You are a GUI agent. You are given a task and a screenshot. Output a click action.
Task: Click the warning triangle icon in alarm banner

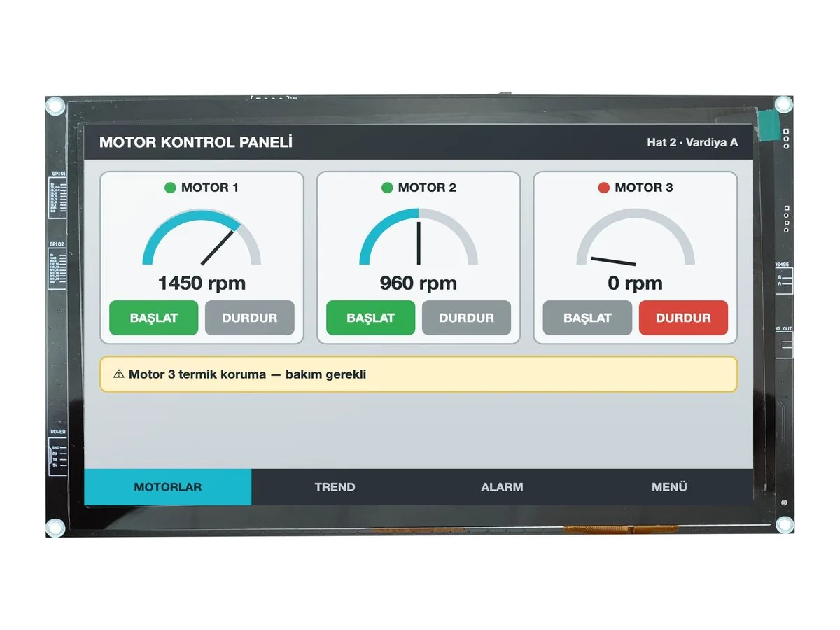pyautogui.click(x=119, y=374)
